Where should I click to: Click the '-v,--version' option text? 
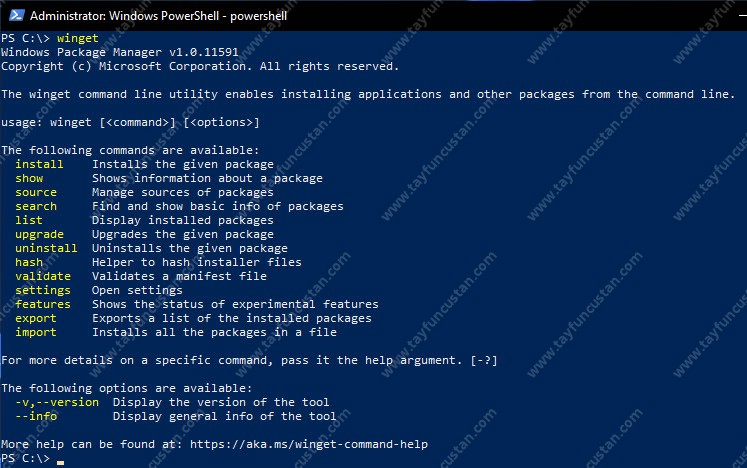click(57, 402)
